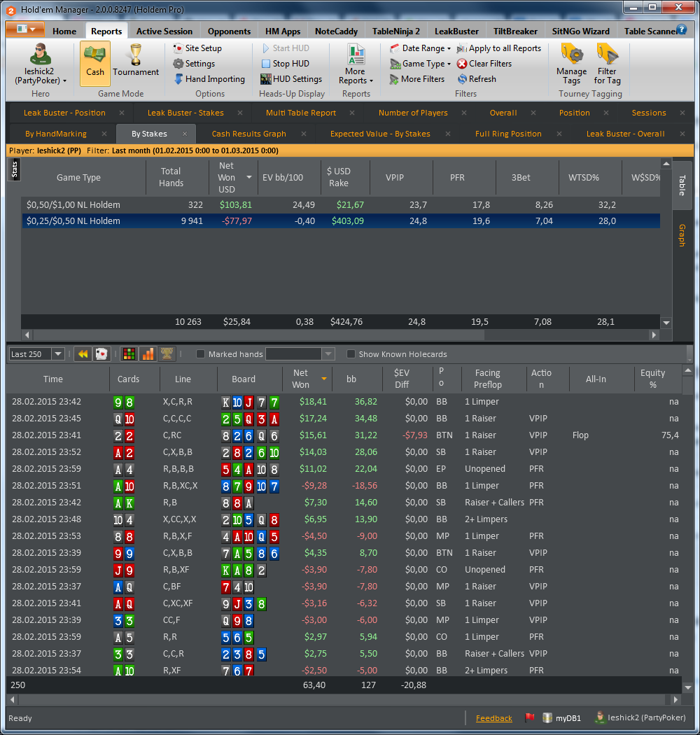Viewport: 700px width, 735px height.
Task: Select the Cash game mode icon
Action: (94, 63)
